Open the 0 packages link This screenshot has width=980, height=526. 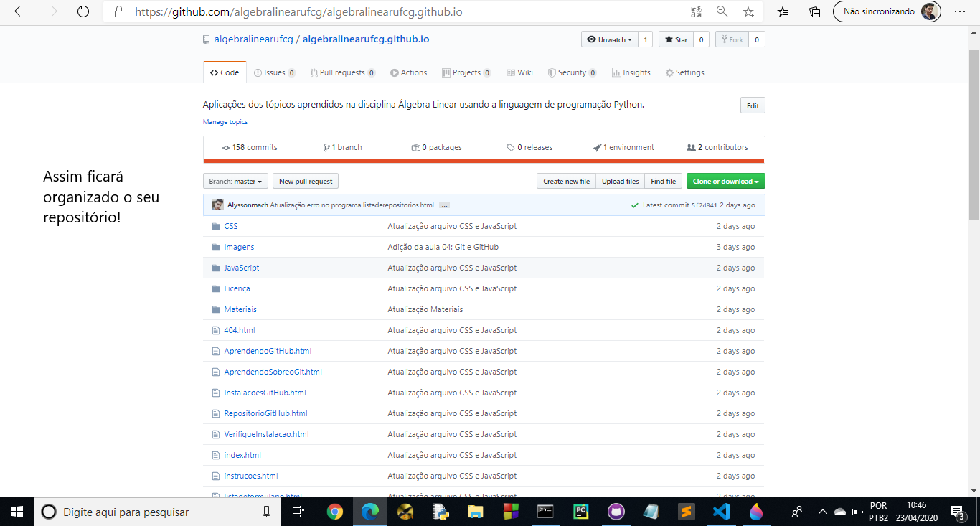click(x=436, y=147)
